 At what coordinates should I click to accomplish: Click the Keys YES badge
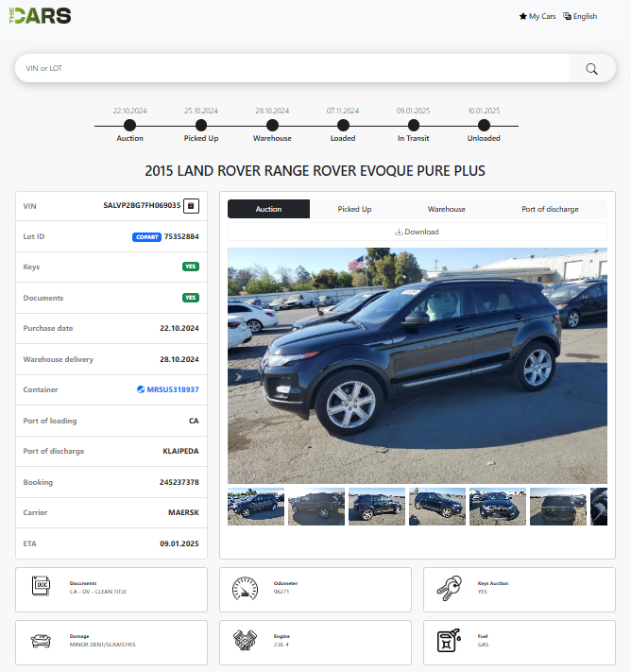[191, 267]
